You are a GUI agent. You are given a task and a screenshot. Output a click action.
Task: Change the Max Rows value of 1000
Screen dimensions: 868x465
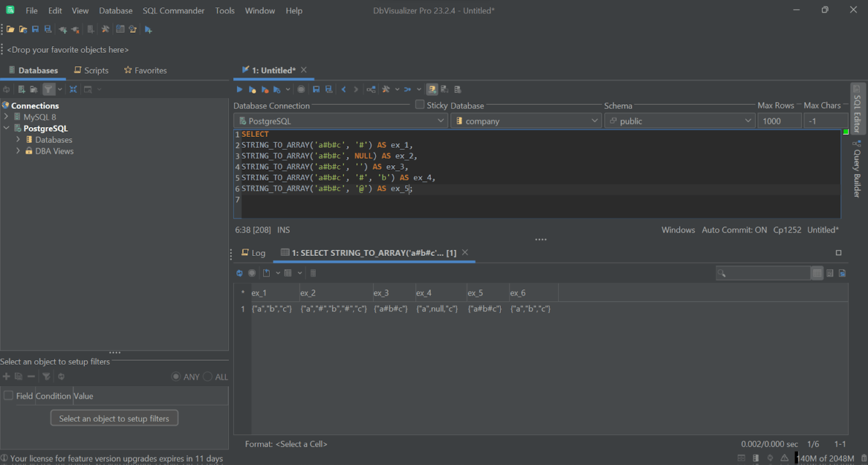pos(779,120)
